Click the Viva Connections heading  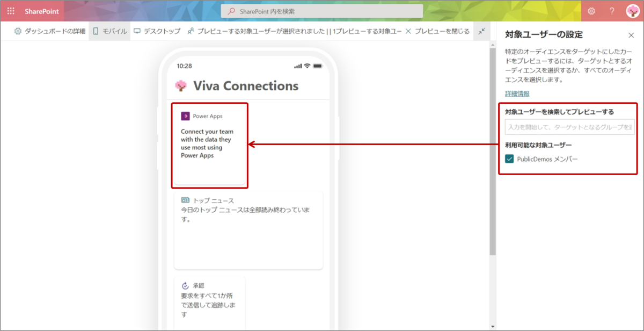(x=246, y=86)
